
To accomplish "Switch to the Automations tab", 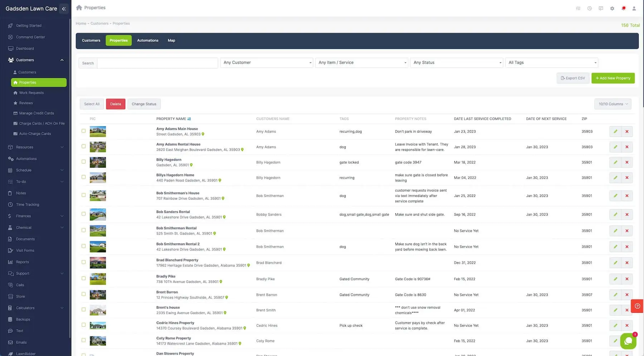I will (147, 40).
